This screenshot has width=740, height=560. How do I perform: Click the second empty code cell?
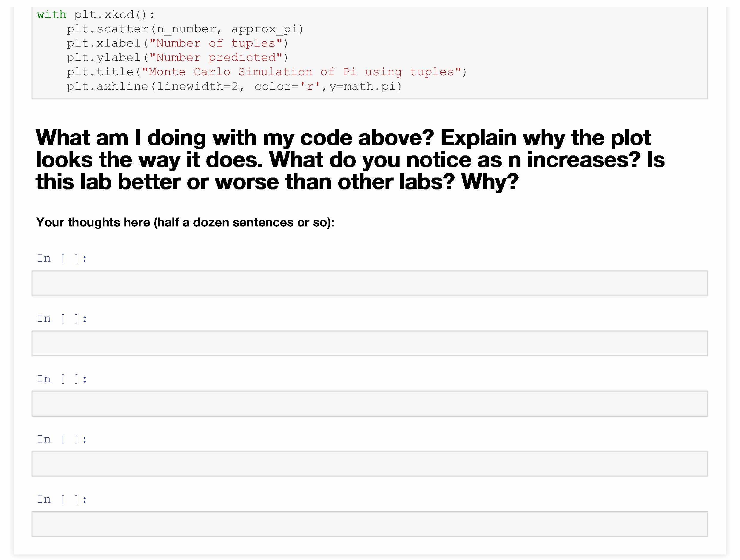tap(369, 343)
